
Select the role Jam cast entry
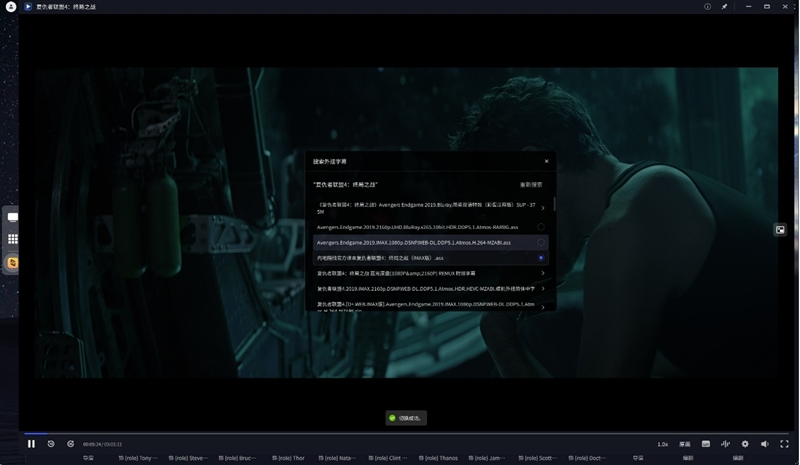click(x=487, y=458)
